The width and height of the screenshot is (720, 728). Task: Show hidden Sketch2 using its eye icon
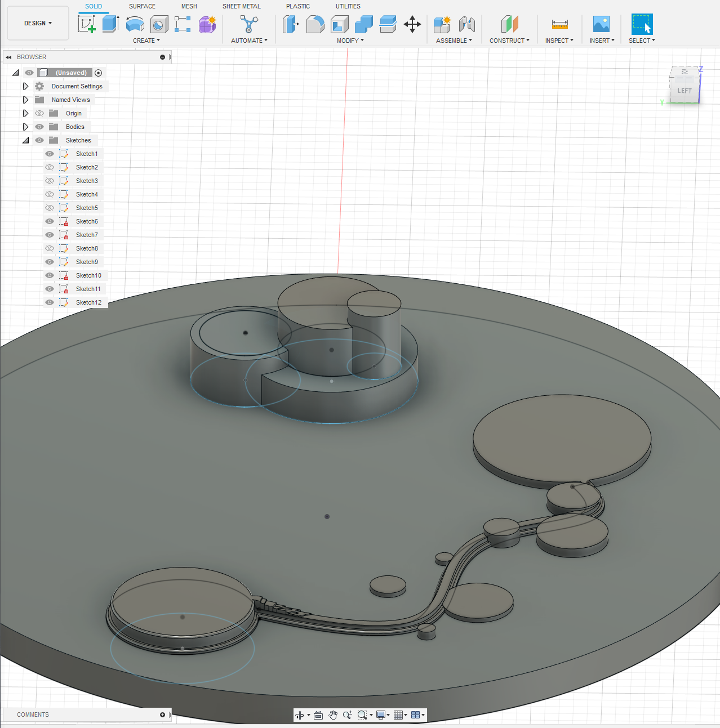(x=50, y=167)
